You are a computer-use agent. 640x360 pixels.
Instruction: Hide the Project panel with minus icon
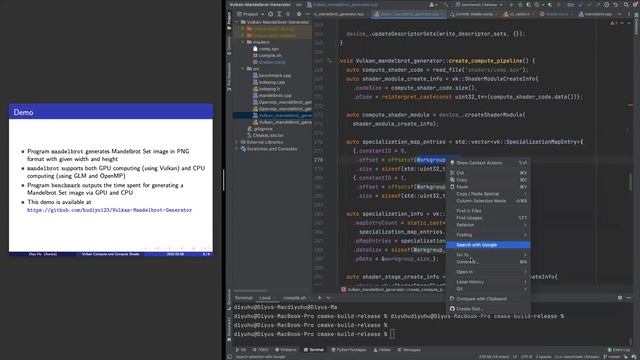(307, 14)
